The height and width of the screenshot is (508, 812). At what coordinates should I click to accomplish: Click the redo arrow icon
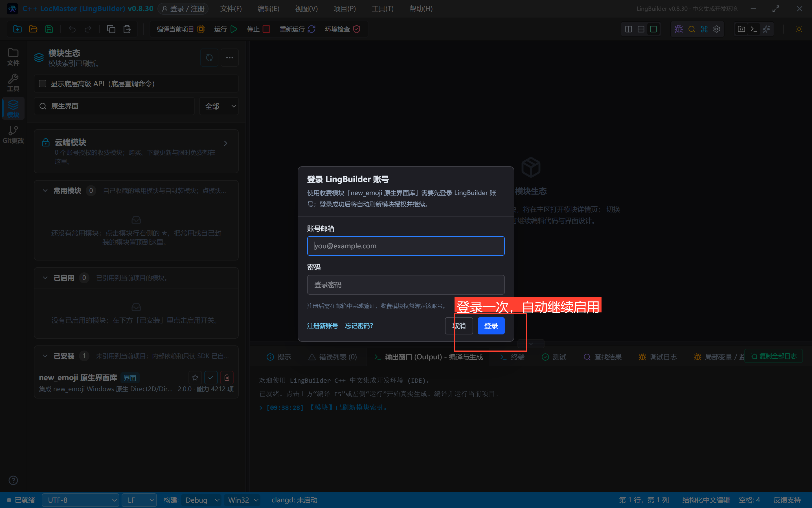coord(88,29)
